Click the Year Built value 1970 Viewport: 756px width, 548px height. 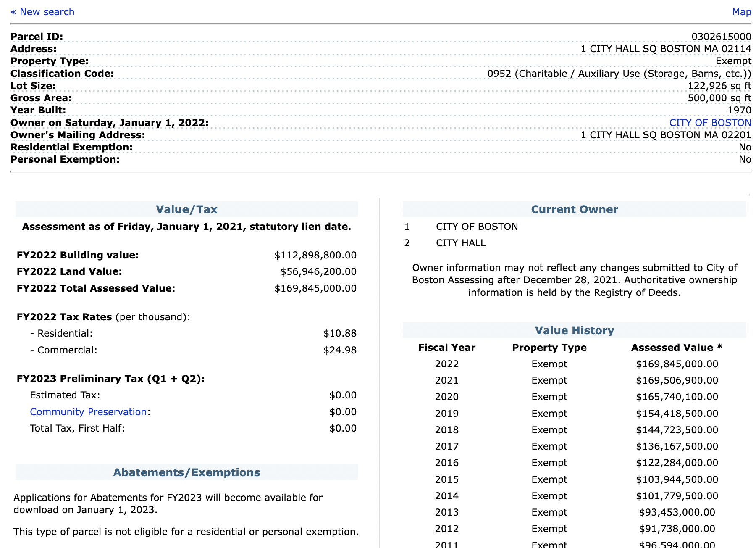click(x=739, y=110)
